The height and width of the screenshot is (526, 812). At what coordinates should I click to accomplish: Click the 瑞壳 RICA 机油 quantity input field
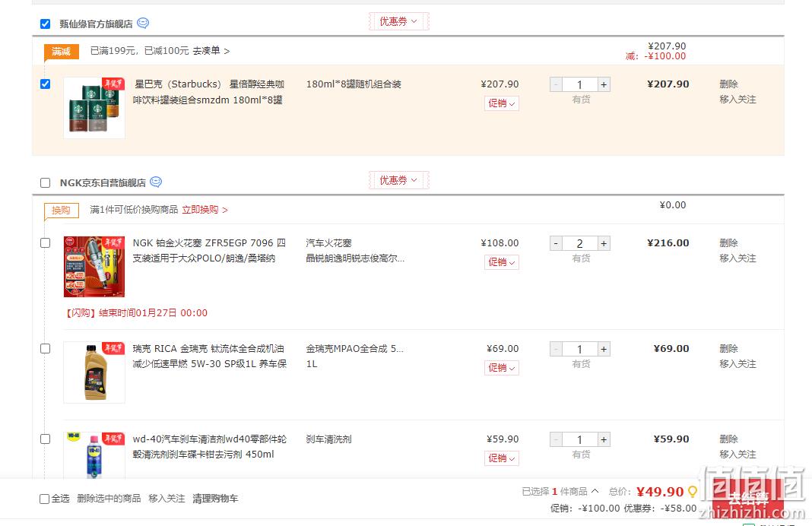coord(580,349)
